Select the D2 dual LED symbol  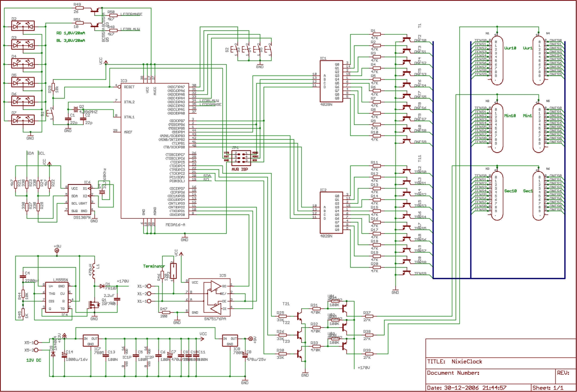click(23, 26)
